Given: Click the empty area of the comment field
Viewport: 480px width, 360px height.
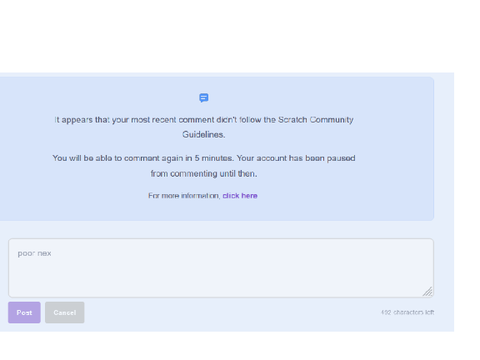Looking at the screenshot, I should click(221, 277).
